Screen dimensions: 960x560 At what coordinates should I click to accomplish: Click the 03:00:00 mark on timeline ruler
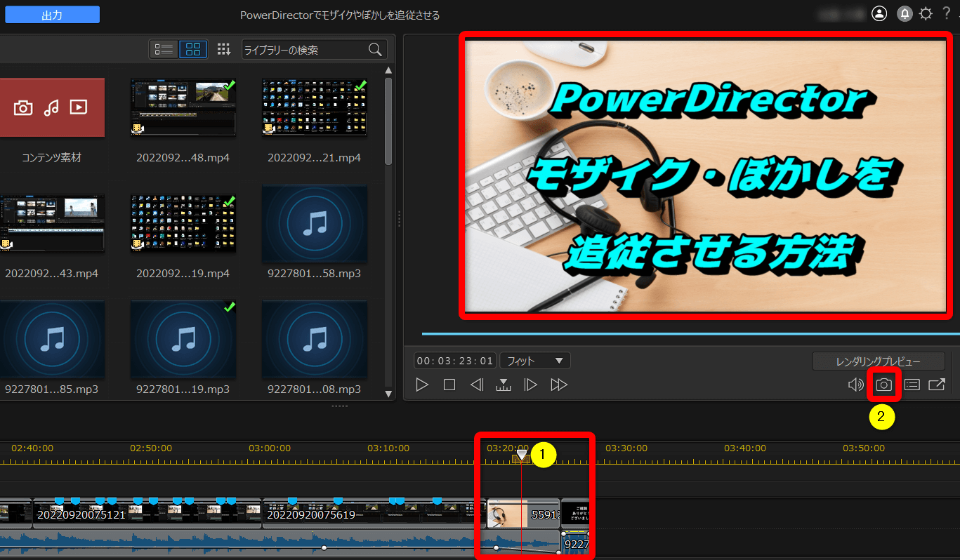(x=270, y=448)
